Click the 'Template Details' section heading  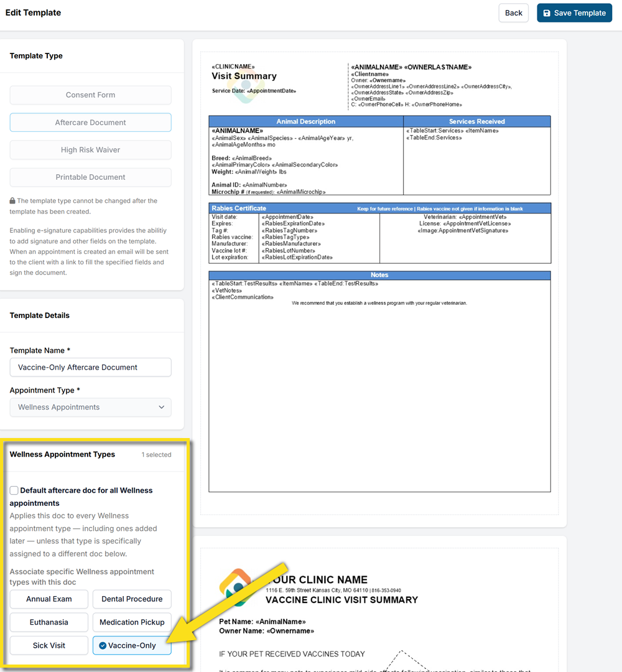point(39,315)
